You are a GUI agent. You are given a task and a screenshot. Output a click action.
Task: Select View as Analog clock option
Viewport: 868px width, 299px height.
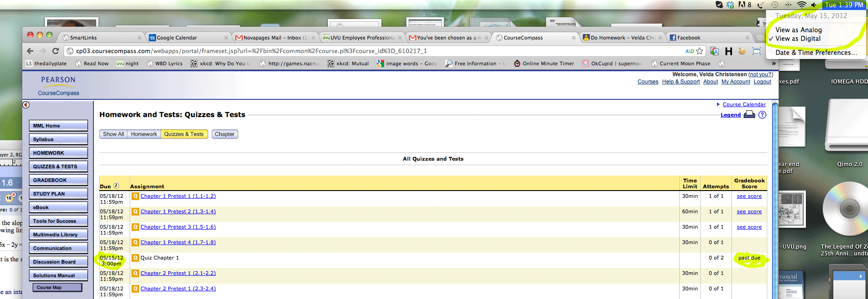[798, 30]
